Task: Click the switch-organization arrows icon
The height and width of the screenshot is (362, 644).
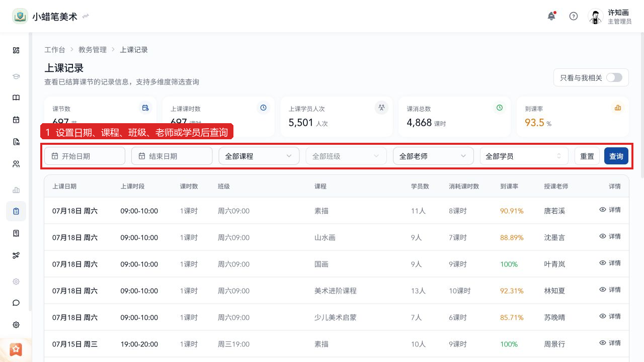Action: click(x=86, y=16)
